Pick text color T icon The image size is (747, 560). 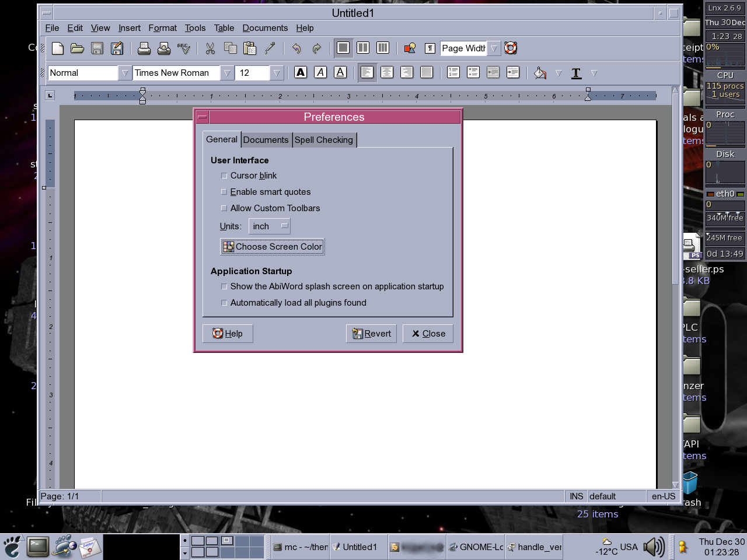(x=577, y=73)
